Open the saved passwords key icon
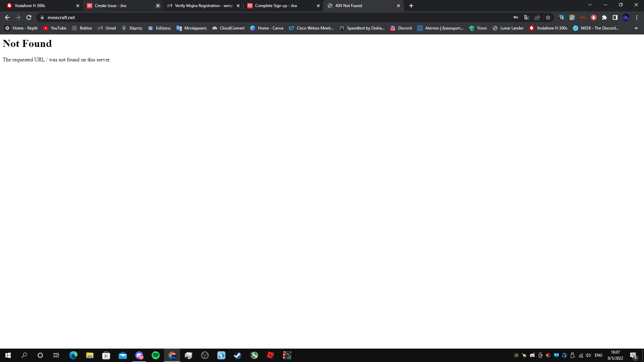The image size is (644, 362). (x=516, y=17)
